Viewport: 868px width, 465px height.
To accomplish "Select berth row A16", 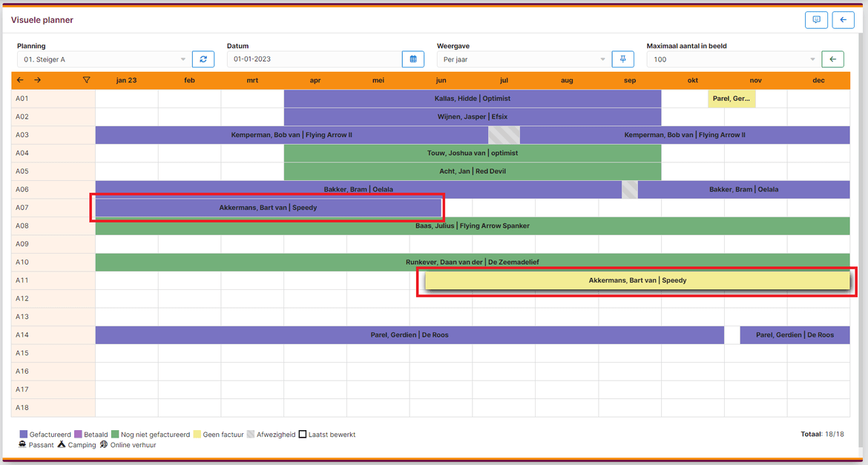I will tap(53, 372).
